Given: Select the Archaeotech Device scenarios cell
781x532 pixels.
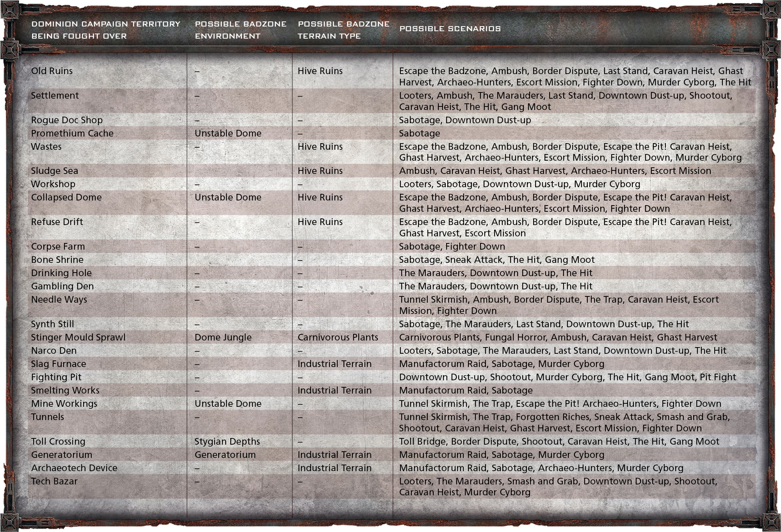Looking at the screenshot, I should (541, 468).
